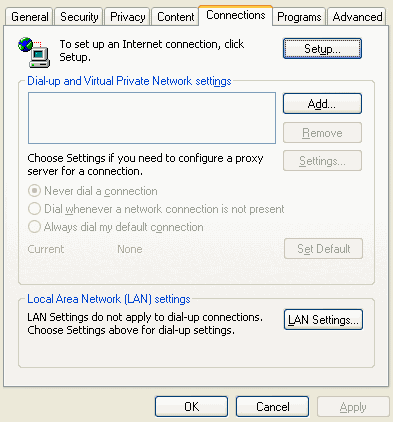Launch the Setup... connection wizard
Image resolution: width=393 pixels, height=422 pixels.
(322, 49)
